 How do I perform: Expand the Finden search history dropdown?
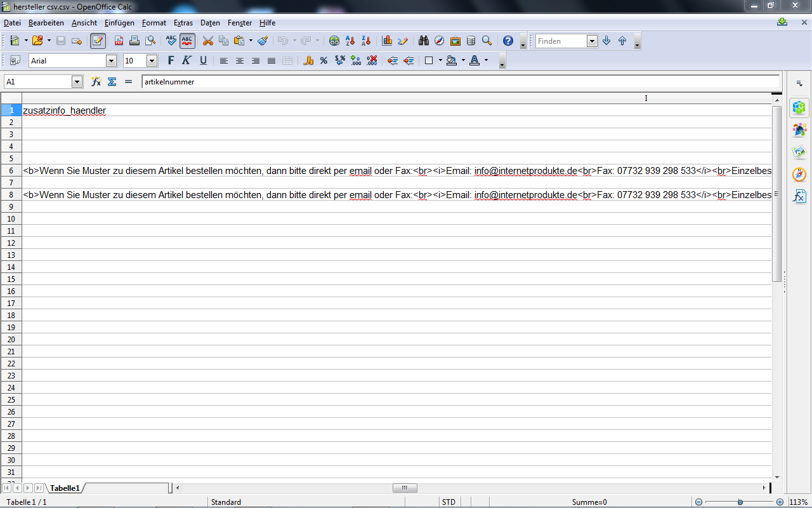[x=593, y=41]
